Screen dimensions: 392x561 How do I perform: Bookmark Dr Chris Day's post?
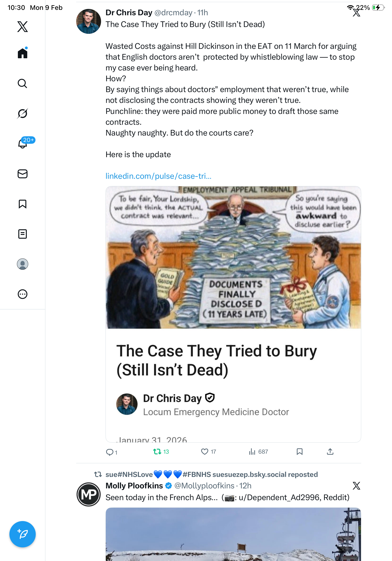tap(299, 452)
